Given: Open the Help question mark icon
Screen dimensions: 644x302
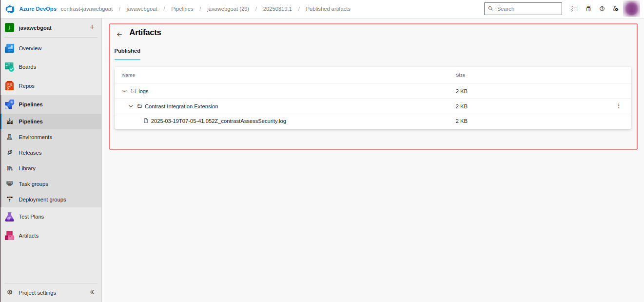Looking at the screenshot, I should [x=602, y=9].
